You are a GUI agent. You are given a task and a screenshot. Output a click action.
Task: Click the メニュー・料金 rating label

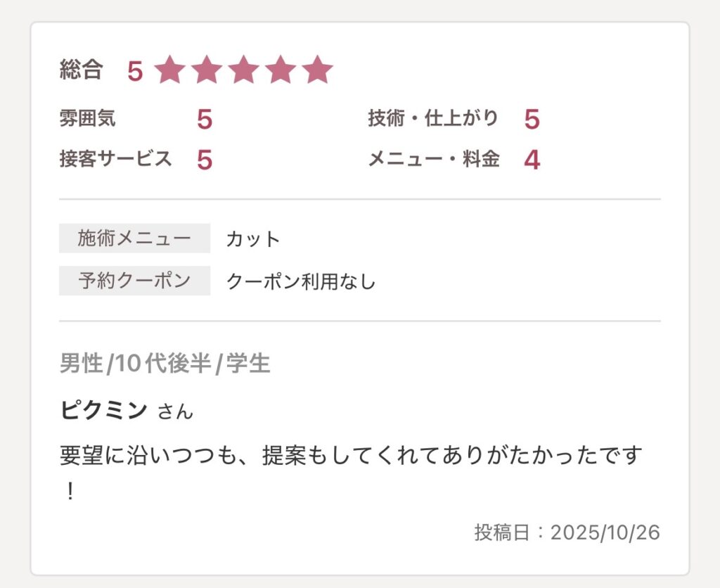point(434,160)
